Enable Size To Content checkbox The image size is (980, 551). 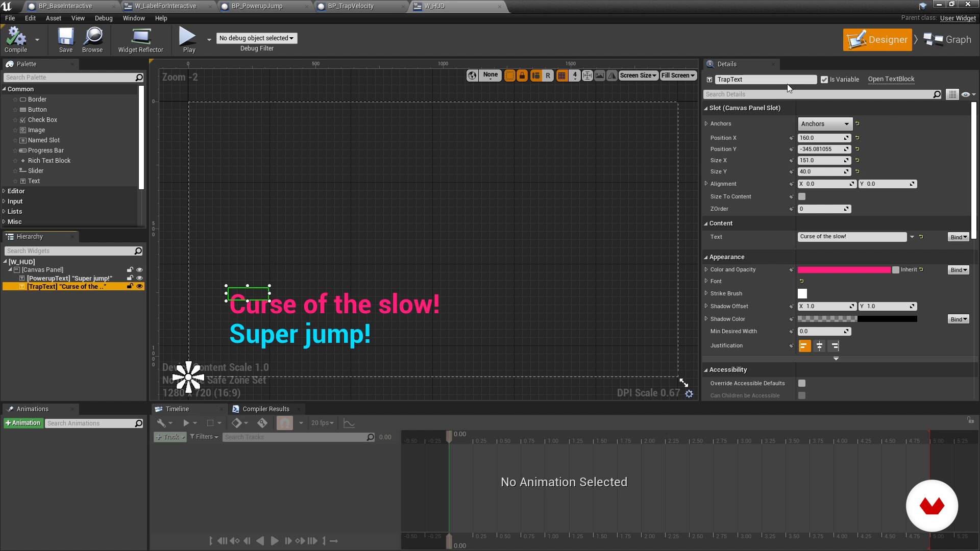[x=802, y=196]
